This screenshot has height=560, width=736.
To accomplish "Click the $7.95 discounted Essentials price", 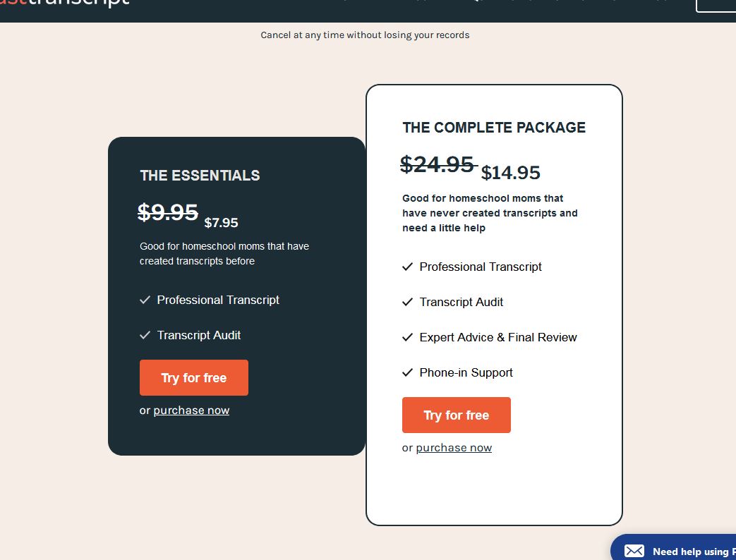I will click(221, 223).
